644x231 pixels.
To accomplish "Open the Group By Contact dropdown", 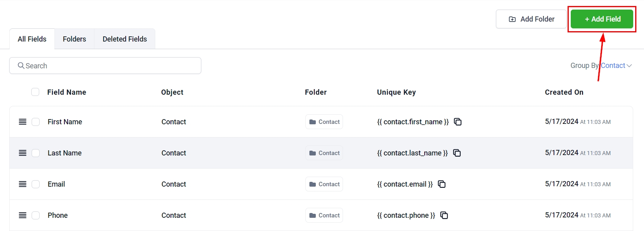I will (616, 66).
